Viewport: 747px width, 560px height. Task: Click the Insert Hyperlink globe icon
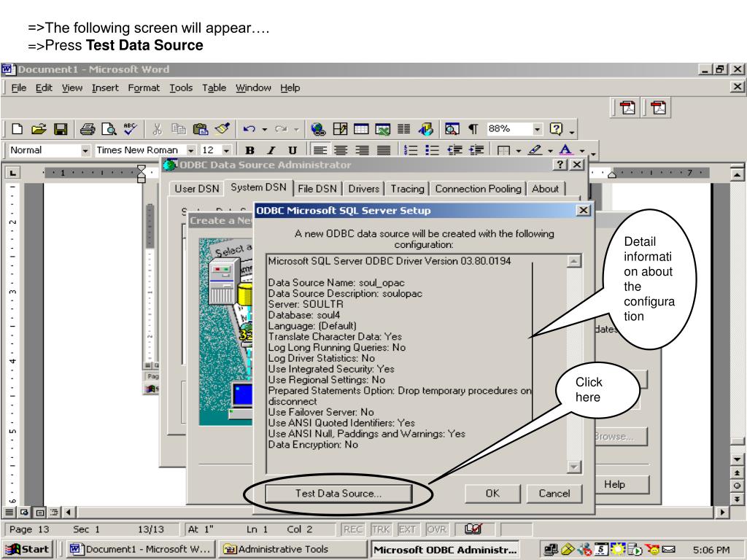(x=318, y=129)
